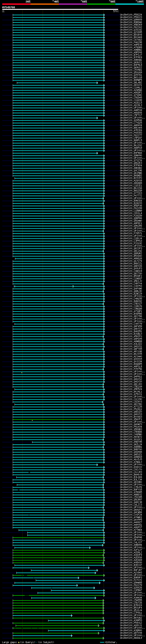Open hit UniRef100_Q9MAV9
Image resolution: width=146 pixels, height=644 pixels.
pos(131,20)
